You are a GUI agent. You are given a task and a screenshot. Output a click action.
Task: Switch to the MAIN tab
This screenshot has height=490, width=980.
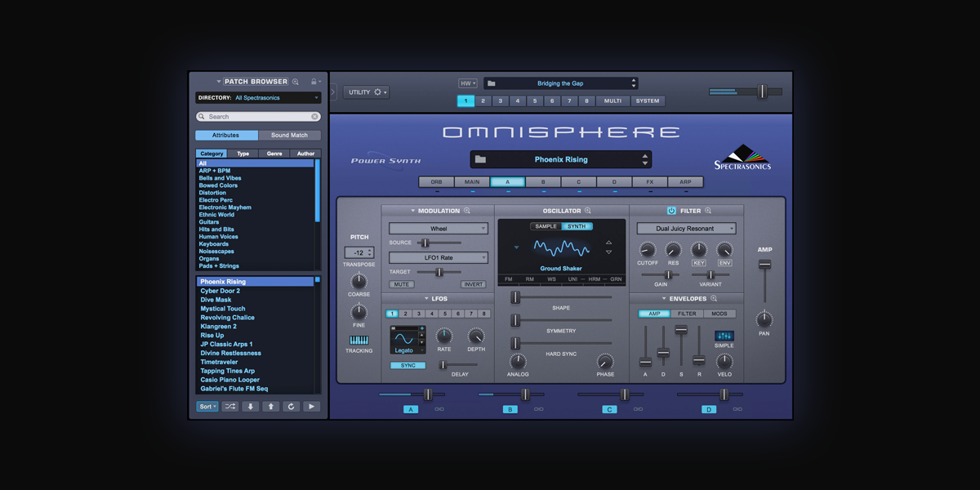pos(472,182)
